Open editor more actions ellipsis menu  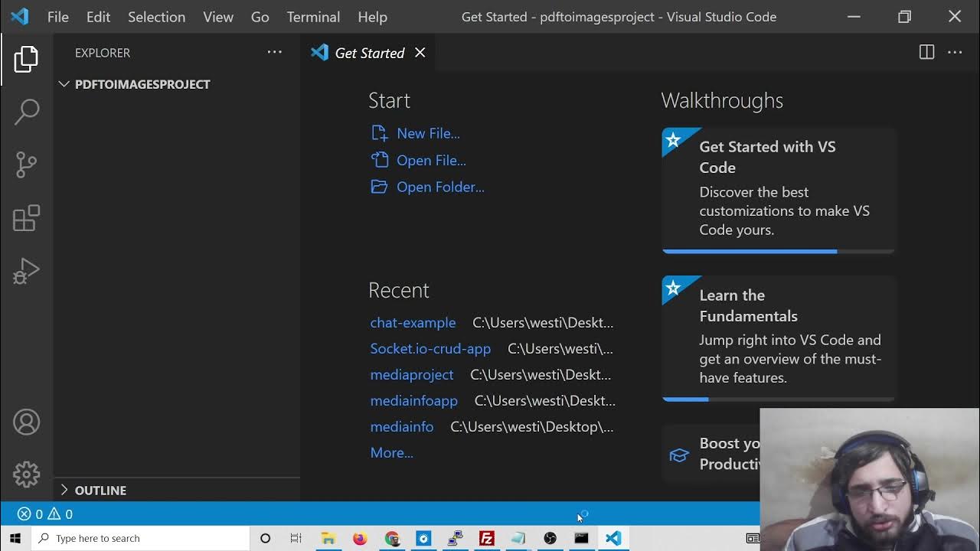tap(955, 52)
